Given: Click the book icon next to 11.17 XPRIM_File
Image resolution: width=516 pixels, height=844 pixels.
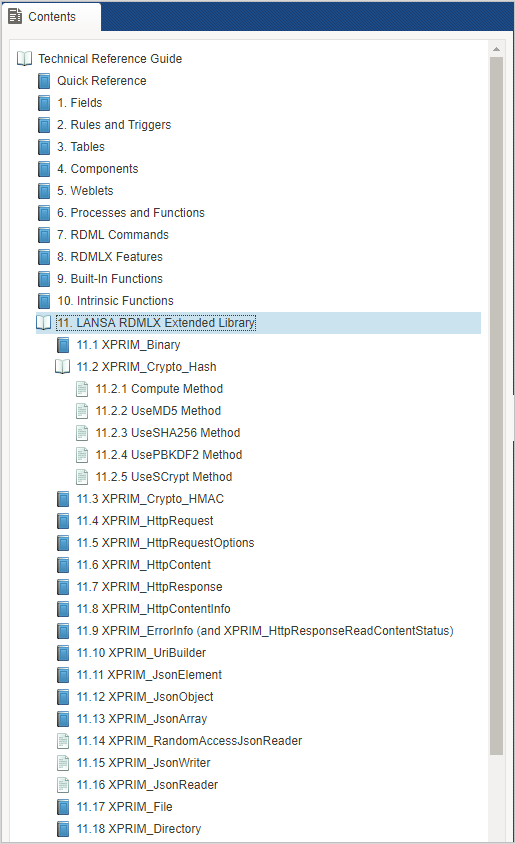Looking at the screenshot, I should (63, 807).
